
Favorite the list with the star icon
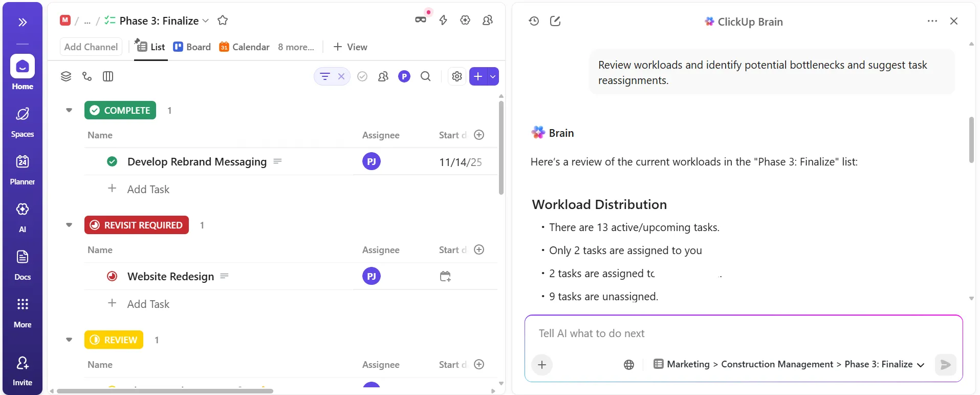click(x=223, y=20)
